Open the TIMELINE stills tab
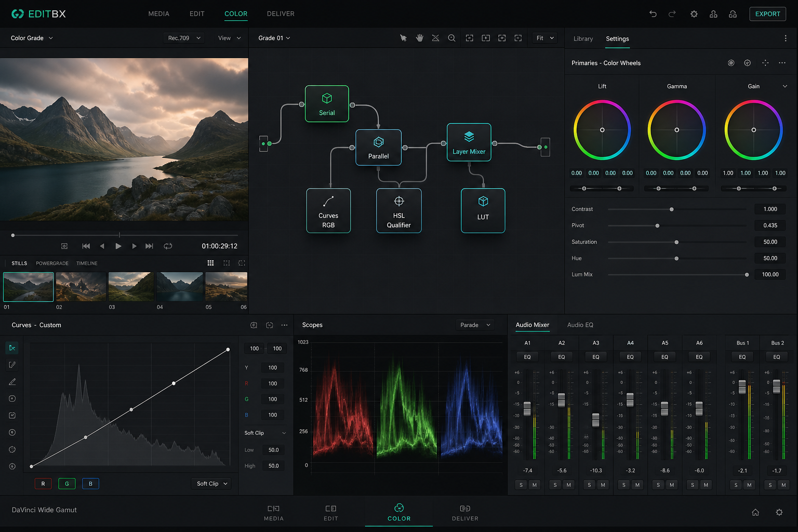 click(87, 263)
